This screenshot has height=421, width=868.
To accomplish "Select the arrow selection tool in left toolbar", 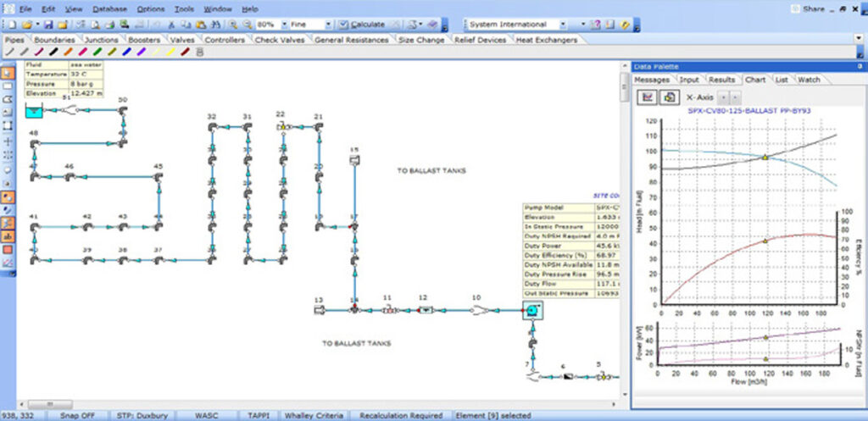I will (8, 74).
